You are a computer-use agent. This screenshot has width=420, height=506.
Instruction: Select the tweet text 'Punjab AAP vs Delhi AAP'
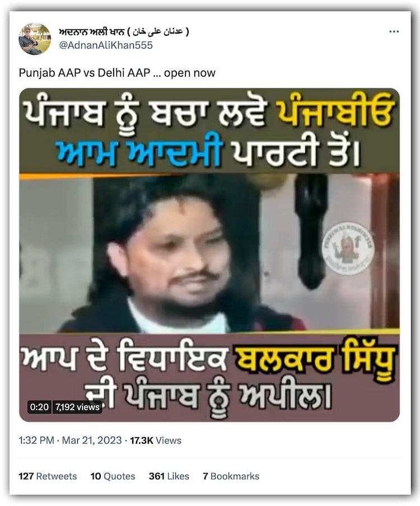pyautogui.click(x=84, y=73)
